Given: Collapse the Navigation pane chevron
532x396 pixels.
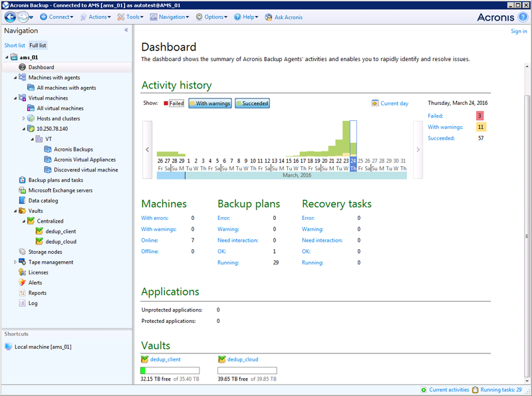Looking at the screenshot, I should [126, 30].
